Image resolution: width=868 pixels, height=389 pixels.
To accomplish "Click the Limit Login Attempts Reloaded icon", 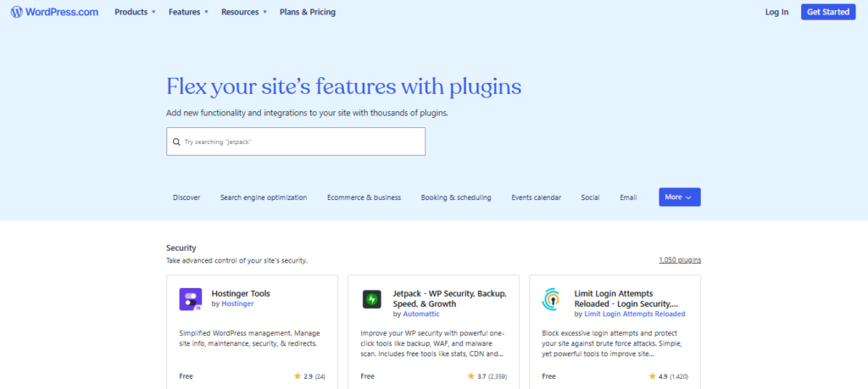I will (x=554, y=298).
